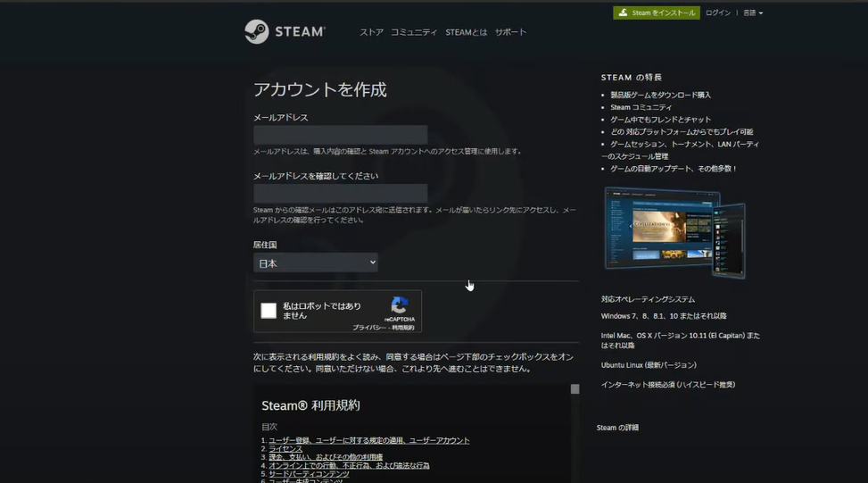
Task: Click the Steam® 利用規約 heading
Action: 310,405
